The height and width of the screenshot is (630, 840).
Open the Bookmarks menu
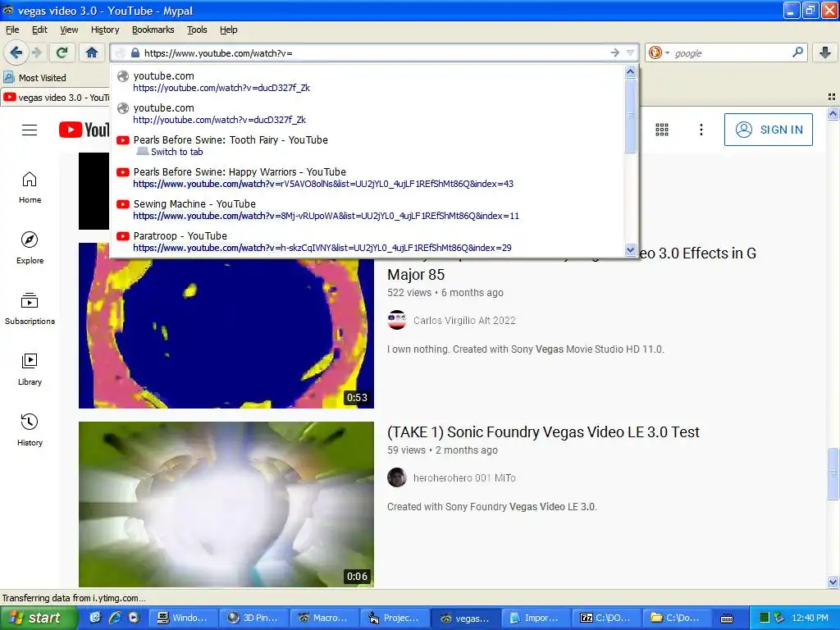point(153,30)
